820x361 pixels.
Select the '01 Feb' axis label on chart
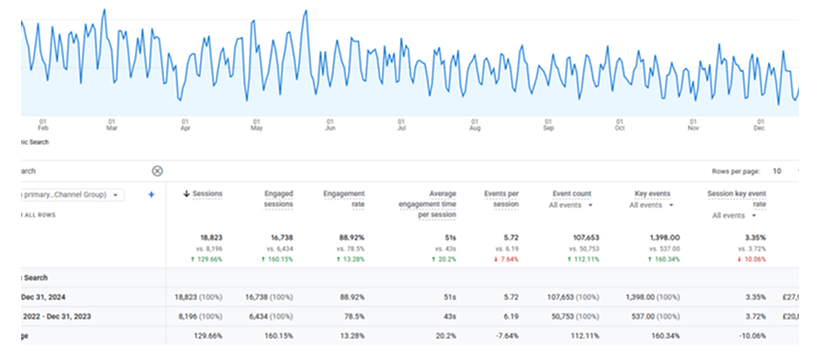(43, 125)
